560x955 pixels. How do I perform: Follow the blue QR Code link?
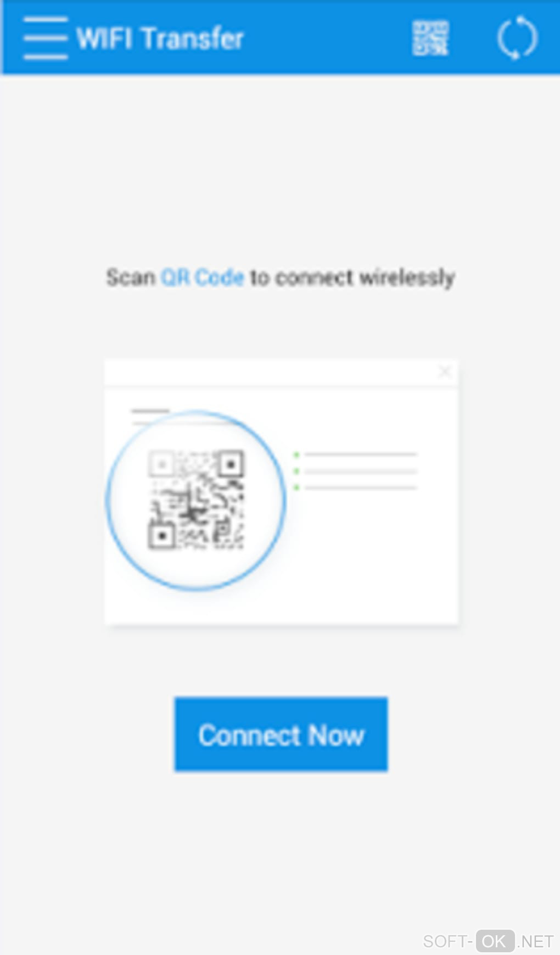(202, 277)
